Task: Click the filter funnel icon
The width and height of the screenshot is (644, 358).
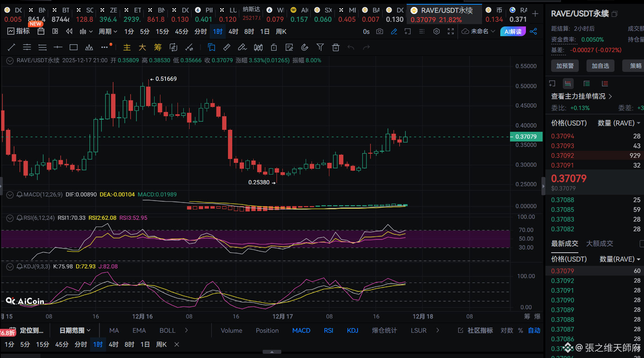Action: (x=320, y=47)
